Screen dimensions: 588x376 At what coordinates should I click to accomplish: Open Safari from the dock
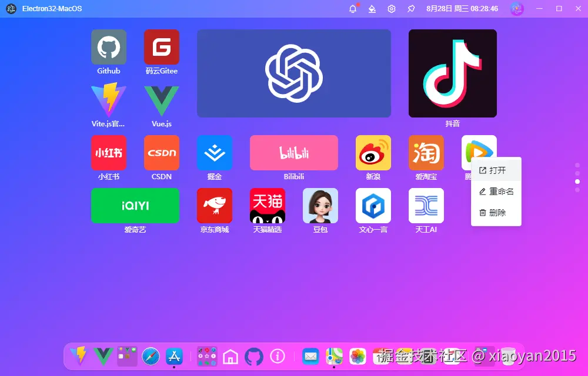[151, 356]
